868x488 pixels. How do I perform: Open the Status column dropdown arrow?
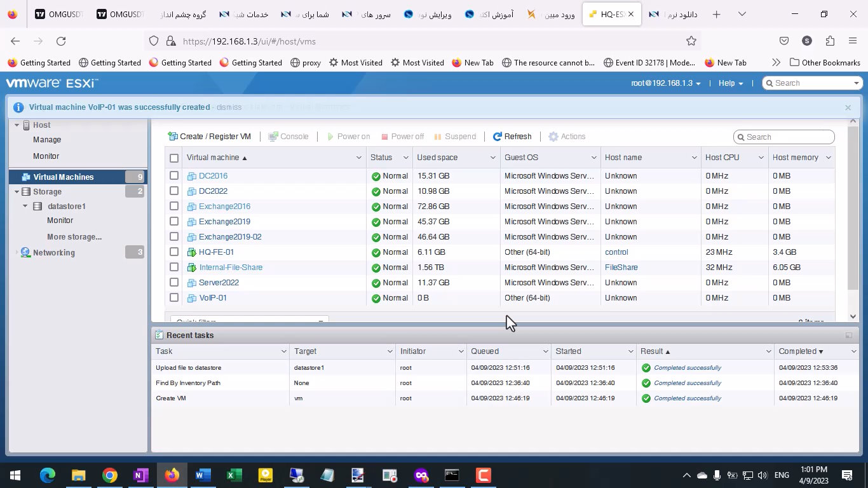405,158
